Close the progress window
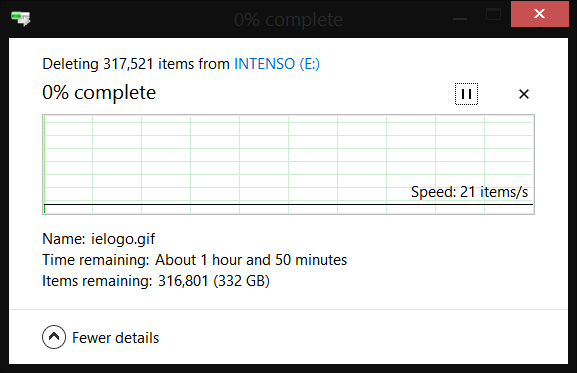This screenshot has height=373, width=577. pyautogui.click(x=539, y=14)
